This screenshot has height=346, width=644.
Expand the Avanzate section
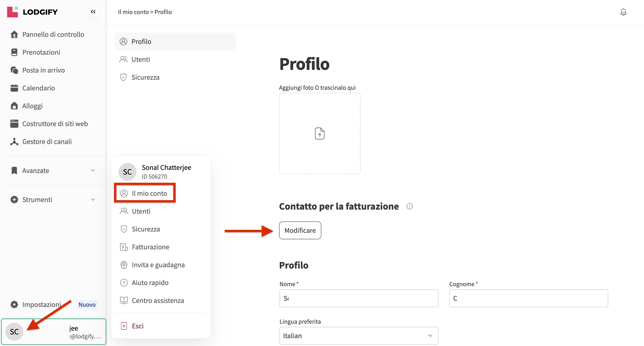53,171
